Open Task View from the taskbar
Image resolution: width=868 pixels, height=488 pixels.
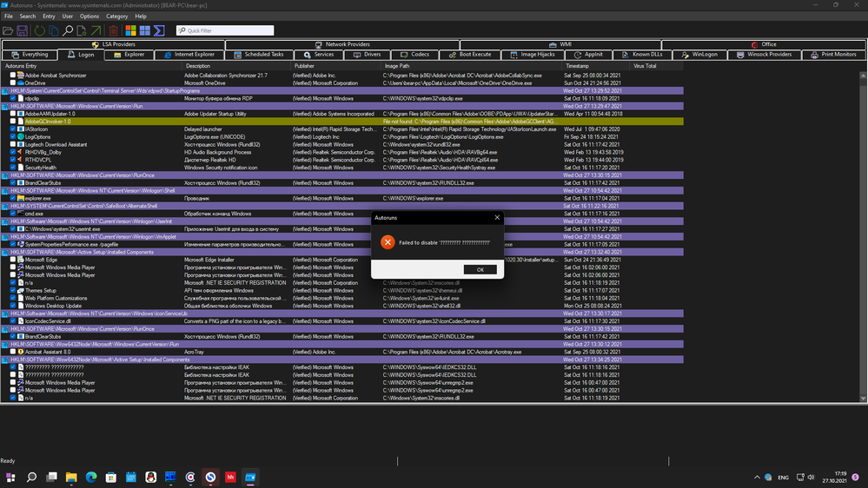(51, 477)
